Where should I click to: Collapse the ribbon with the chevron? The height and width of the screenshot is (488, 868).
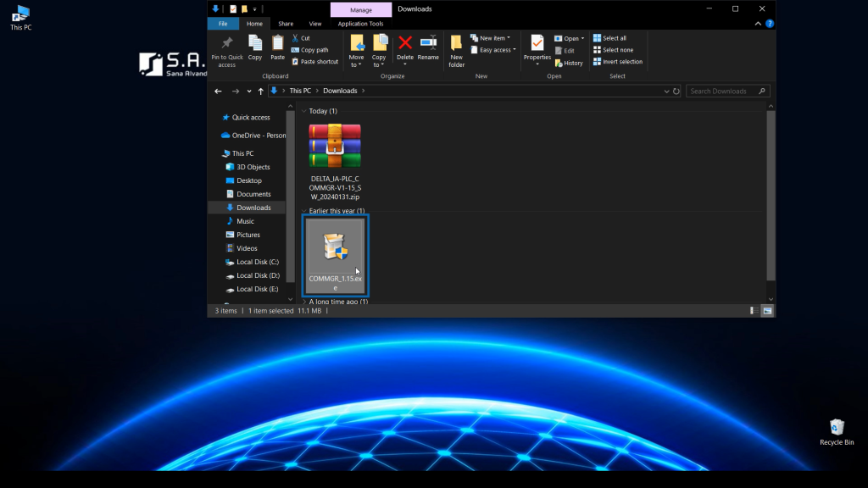758,24
